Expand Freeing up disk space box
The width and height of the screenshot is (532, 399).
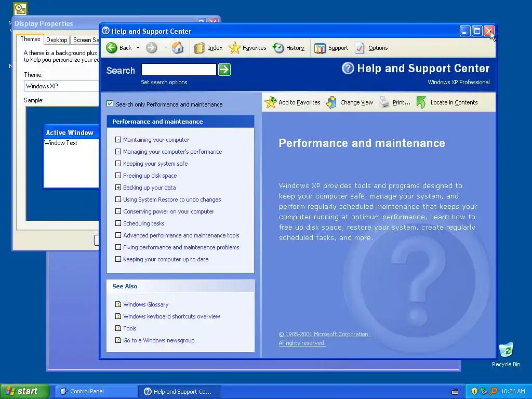[x=118, y=176]
